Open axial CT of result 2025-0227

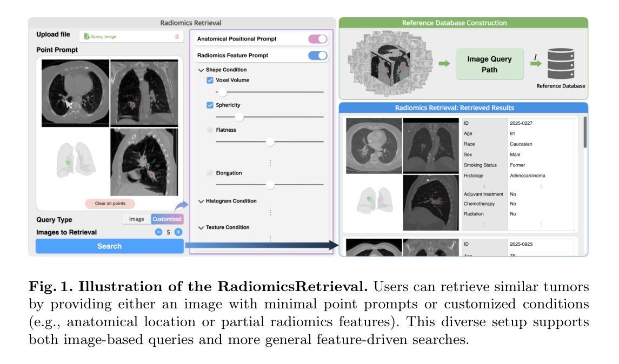(374, 145)
